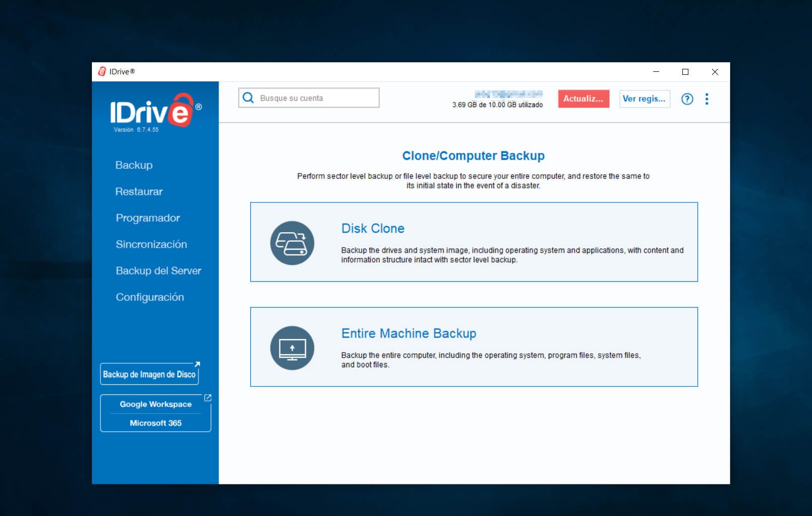Open Microsoft 365 backup link
The width and height of the screenshot is (812, 516).
(155, 423)
